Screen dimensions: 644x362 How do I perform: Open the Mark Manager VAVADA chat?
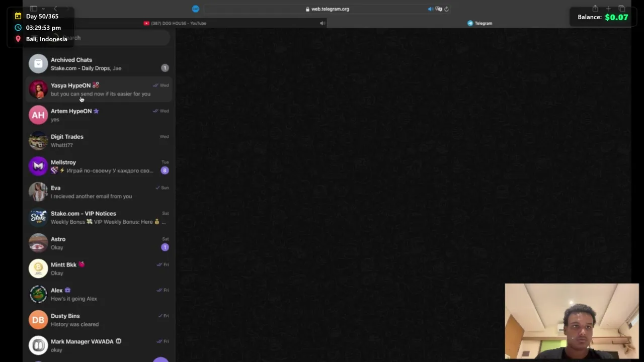(99, 346)
